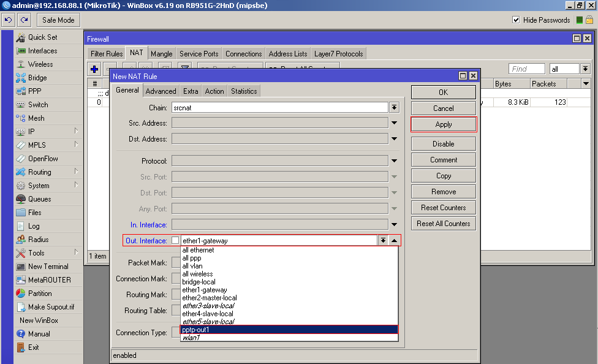Click the Apply button
Image resolution: width=598 pixels, height=364 pixels.
(444, 124)
